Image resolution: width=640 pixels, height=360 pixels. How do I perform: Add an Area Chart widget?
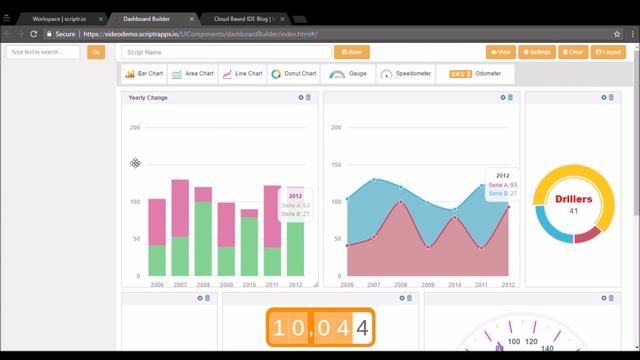[x=193, y=74]
